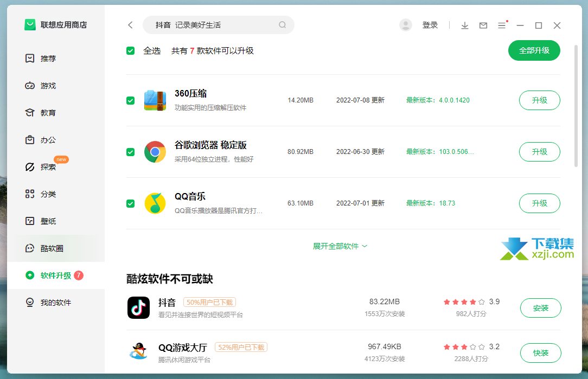Toggle the 全选 checkbox

point(130,51)
